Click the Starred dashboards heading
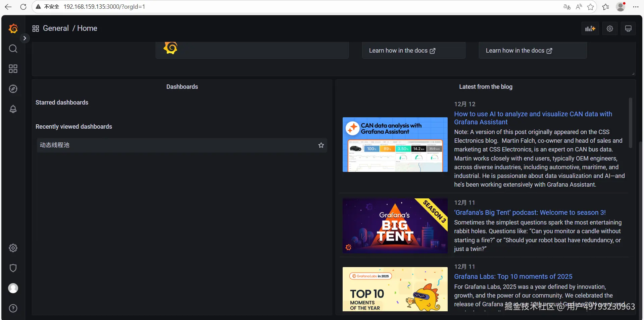The width and height of the screenshot is (644, 320). pyautogui.click(x=62, y=103)
